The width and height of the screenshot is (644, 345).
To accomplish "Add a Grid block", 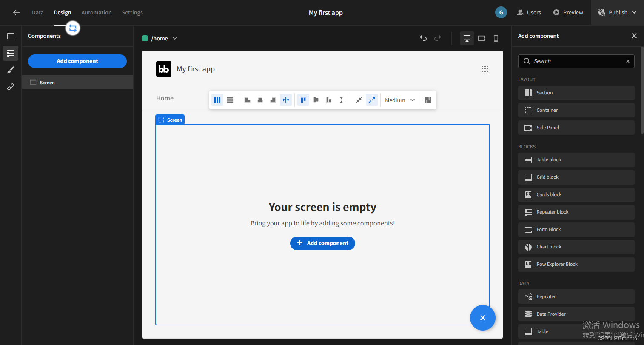I will coord(576,177).
